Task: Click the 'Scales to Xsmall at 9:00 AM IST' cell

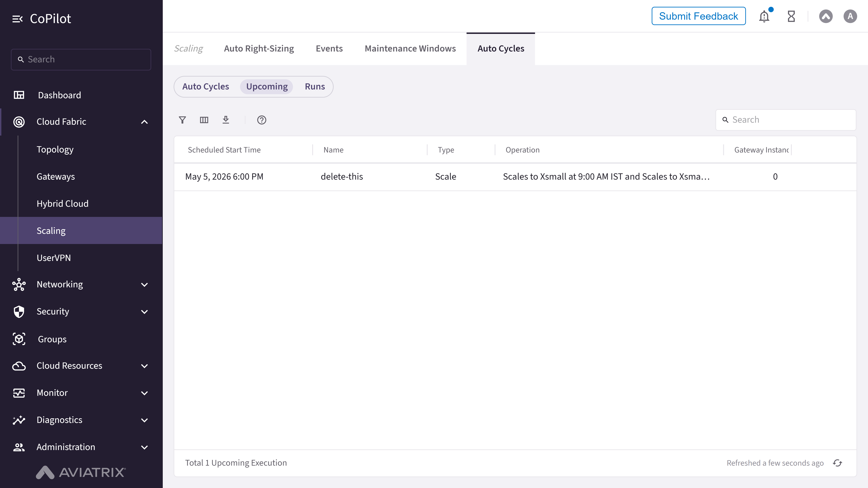Action: [606, 177]
